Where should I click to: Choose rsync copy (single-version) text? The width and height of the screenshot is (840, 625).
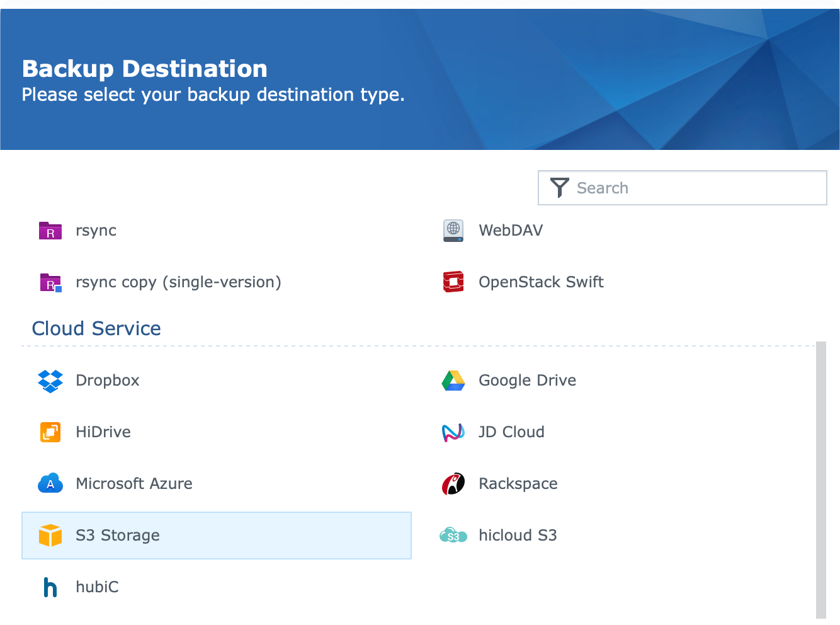(x=178, y=282)
